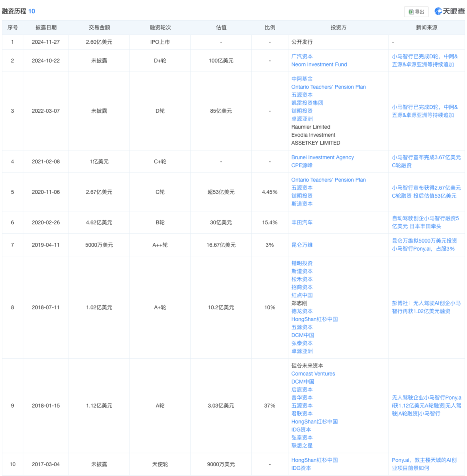Click the Excel icon in export button

[411, 12]
